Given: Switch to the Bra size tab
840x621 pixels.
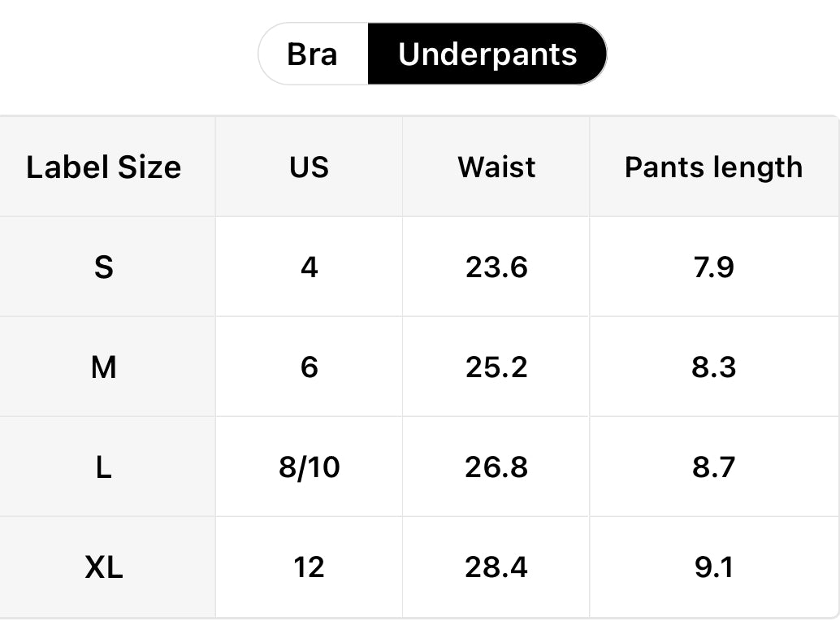Looking at the screenshot, I should (x=313, y=54).
